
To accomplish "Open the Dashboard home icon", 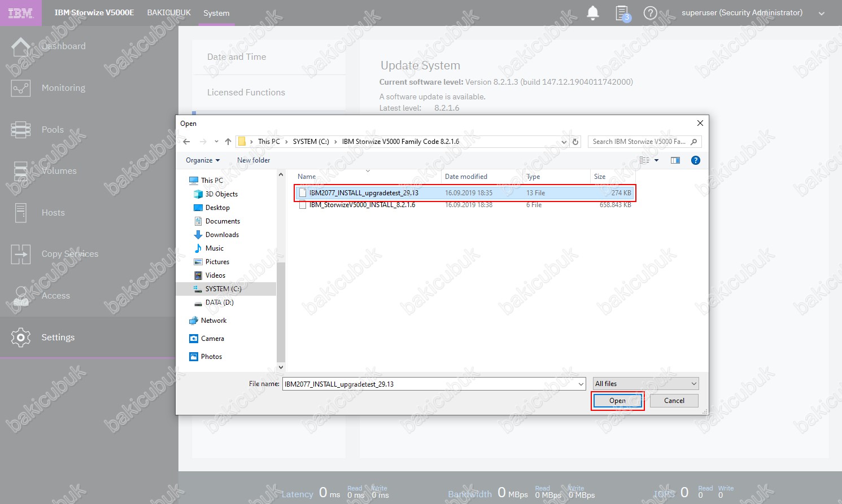I will pyautogui.click(x=21, y=47).
